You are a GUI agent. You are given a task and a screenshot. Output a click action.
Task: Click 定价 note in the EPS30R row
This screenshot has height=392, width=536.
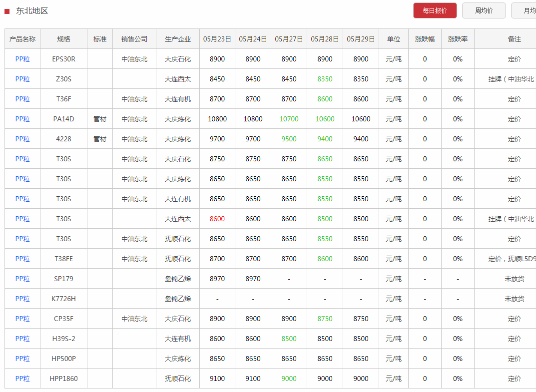coord(514,59)
